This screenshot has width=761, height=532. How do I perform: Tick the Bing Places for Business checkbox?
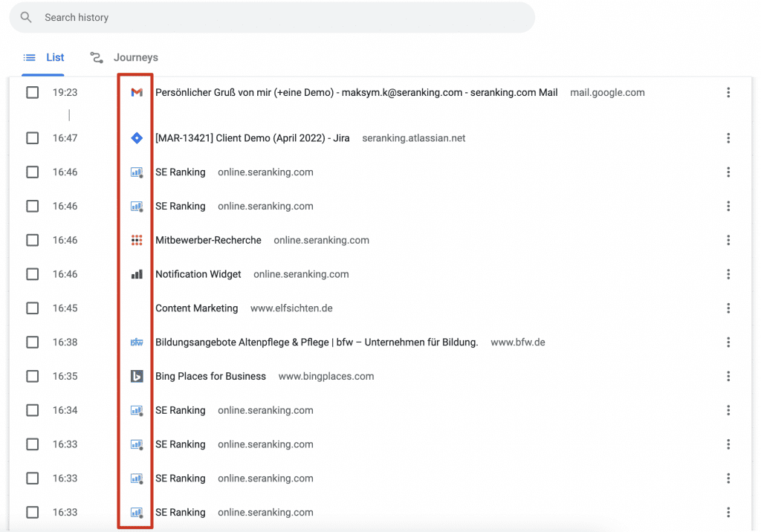pos(33,377)
